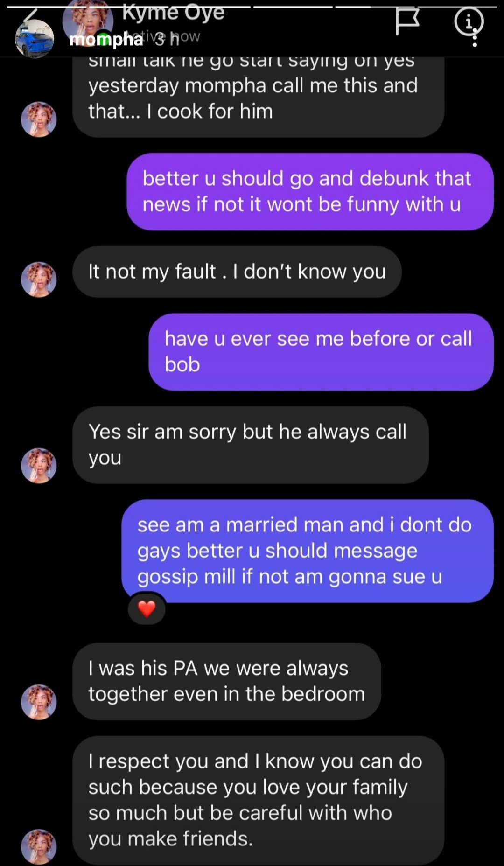Open the mompha username link
This screenshot has height=866, width=504.
tap(106, 39)
